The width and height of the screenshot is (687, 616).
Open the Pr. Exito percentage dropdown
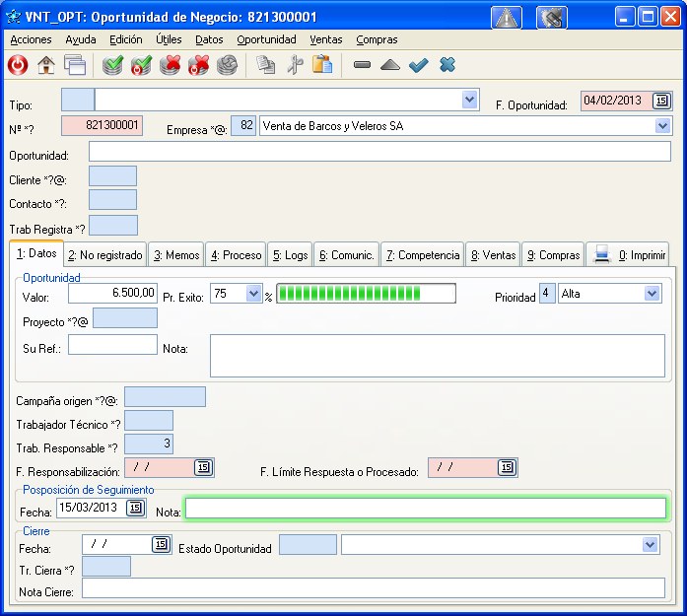tap(253, 293)
